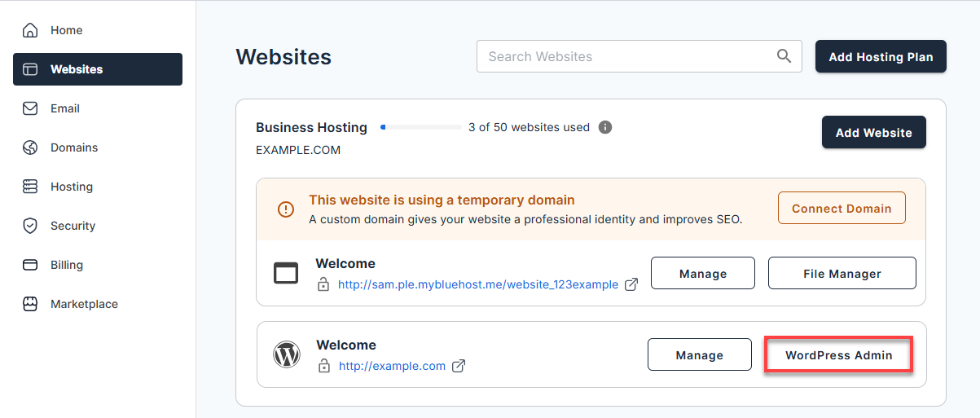Go to Marketplace in sidebar

[x=98, y=304]
